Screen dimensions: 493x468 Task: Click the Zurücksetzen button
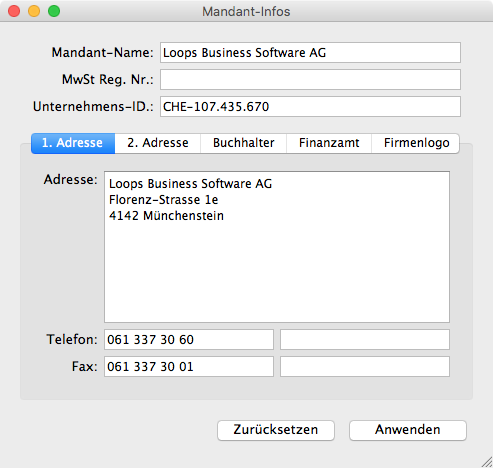pyautogui.click(x=276, y=430)
